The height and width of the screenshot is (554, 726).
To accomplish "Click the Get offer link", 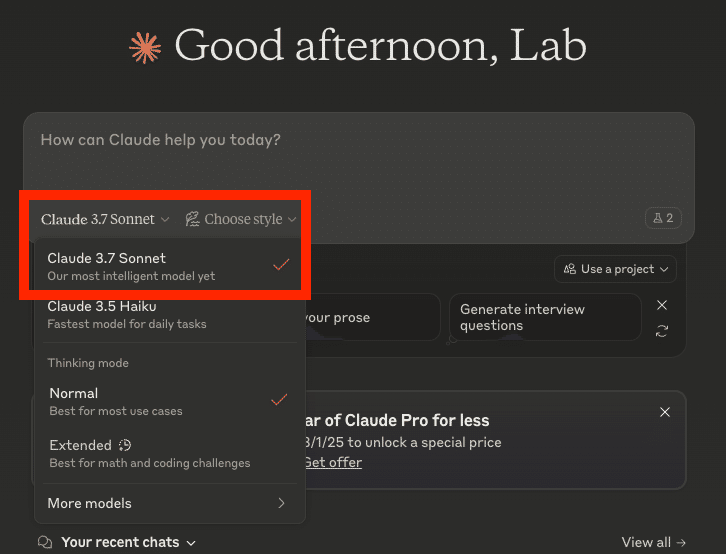I will coord(333,462).
